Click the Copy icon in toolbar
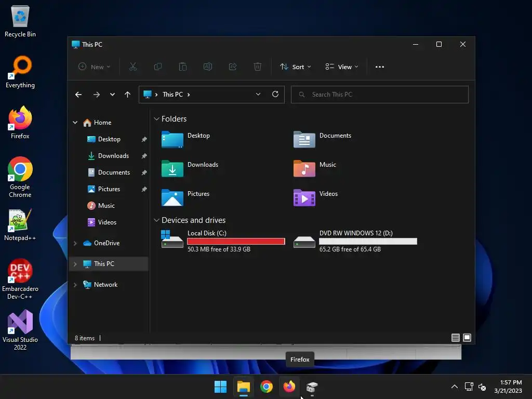This screenshot has height=399, width=532. (x=158, y=67)
